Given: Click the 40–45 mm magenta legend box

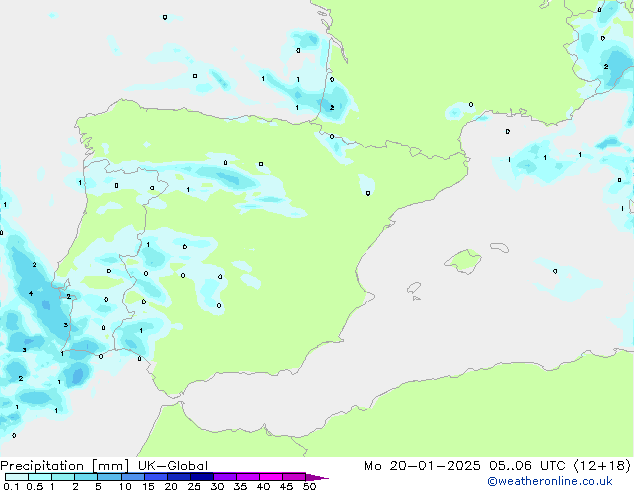Looking at the screenshot, I should (x=271, y=477).
